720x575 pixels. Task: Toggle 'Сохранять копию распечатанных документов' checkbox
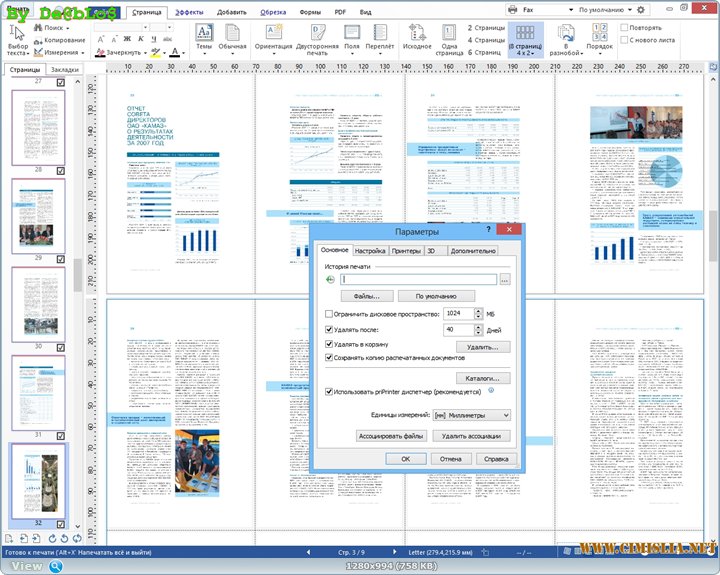(x=330, y=357)
